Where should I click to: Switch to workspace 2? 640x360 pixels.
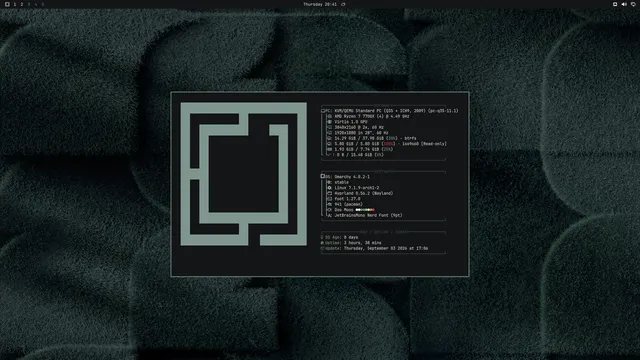click(22, 4)
